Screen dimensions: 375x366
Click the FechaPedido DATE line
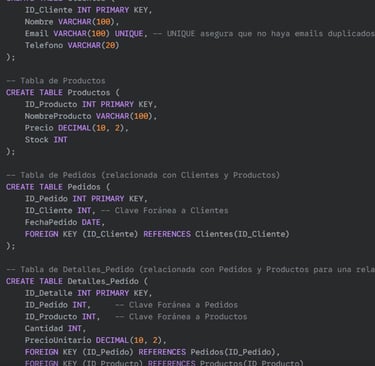[x=65, y=222]
